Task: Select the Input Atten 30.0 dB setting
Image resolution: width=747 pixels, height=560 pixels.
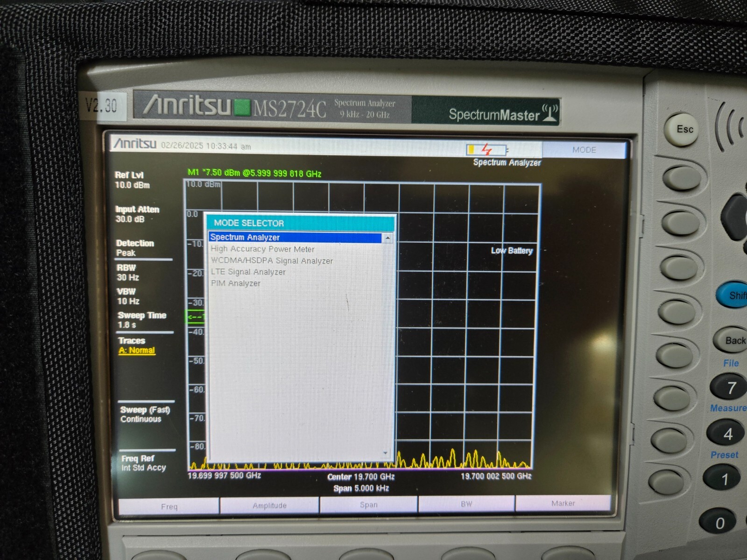Action: [137, 214]
